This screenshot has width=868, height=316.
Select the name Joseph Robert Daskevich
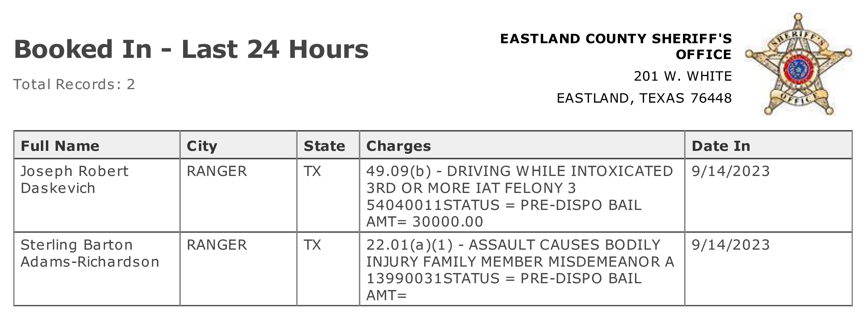[74, 179]
